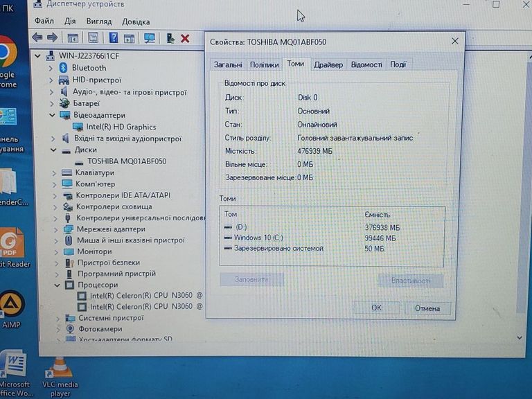The height and width of the screenshot is (399, 532).
Task: Click the red X Uninstall device icon
Action: [185, 38]
